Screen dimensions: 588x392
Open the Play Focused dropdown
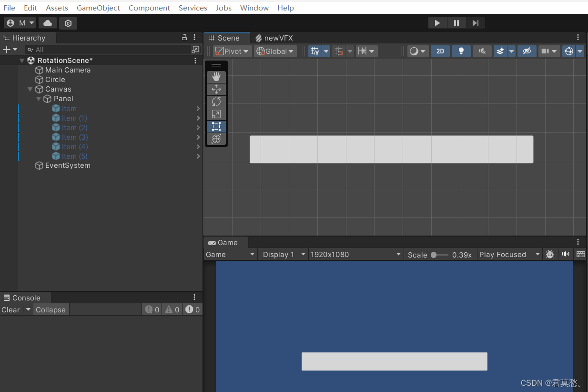(x=510, y=254)
